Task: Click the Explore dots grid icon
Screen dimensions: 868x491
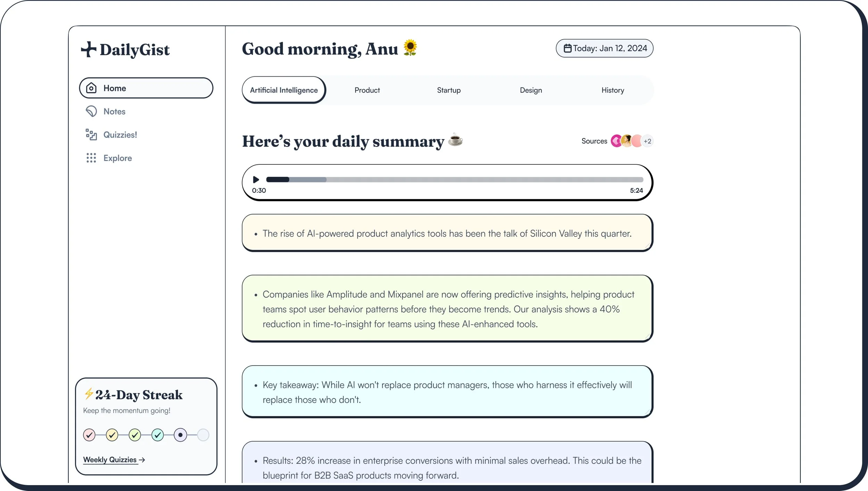Action: click(91, 158)
